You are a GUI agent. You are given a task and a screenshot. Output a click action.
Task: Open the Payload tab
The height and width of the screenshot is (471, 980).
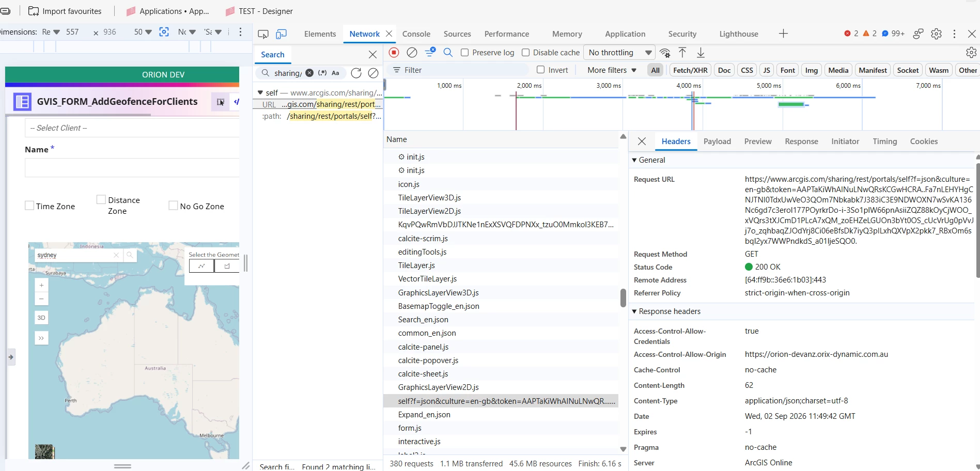(717, 142)
